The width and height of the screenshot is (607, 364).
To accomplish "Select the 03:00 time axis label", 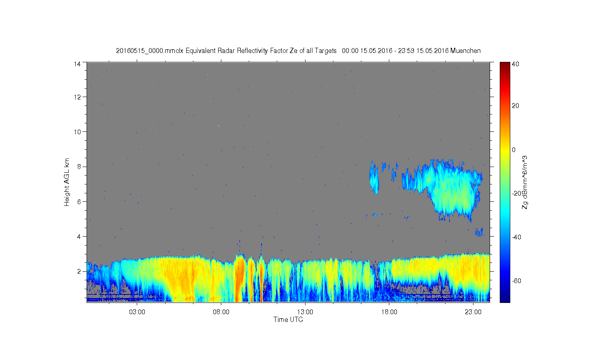I will [137, 312].
